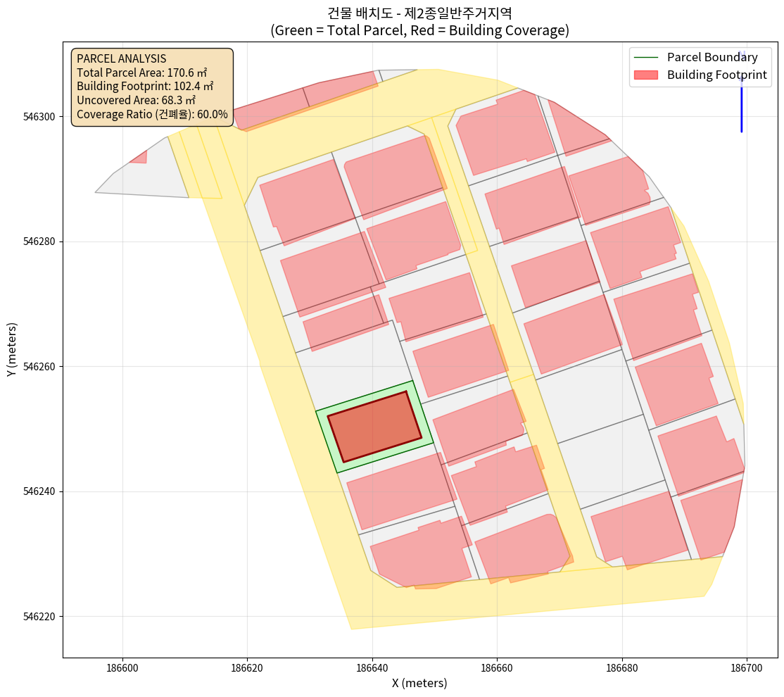This screenshot has height=697, width=784.
Task: Click the 'Coverage Ratio (건폐율): 60.0%' text
Action: [x=152, y=114]
